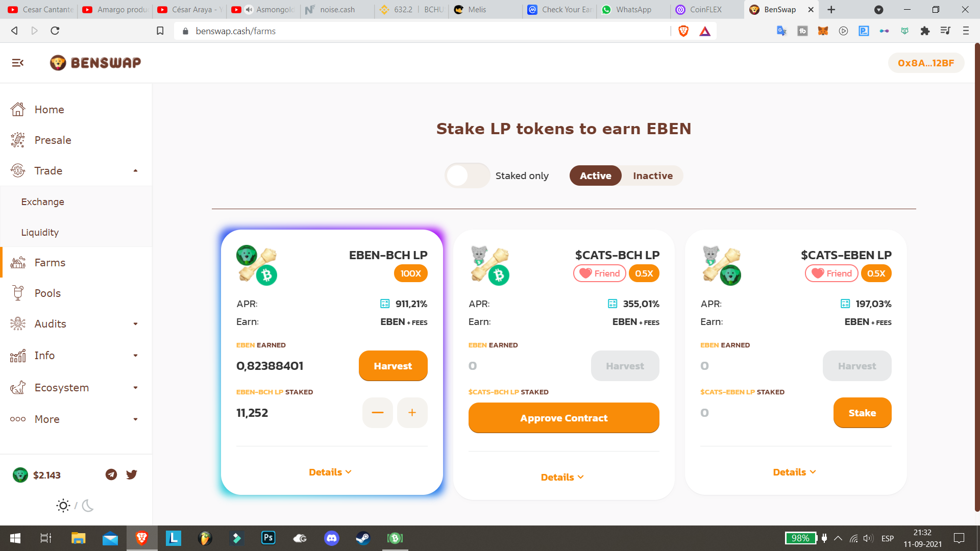This screenshot has width=980, height=551.
Task: Switch to dark theme moon icon
Action: [88, 506]
